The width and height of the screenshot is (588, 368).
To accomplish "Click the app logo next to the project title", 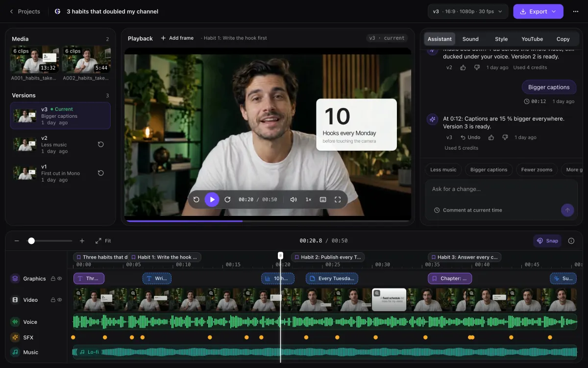I will click(x=58, y=11).
